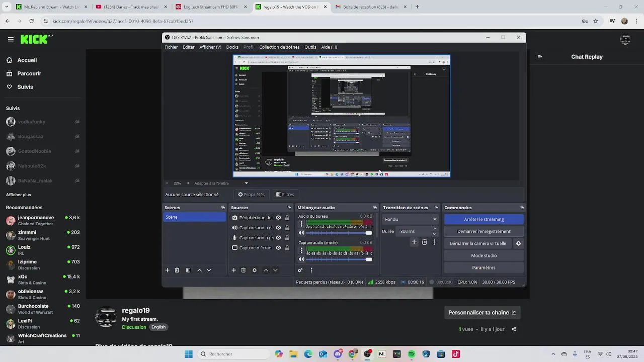Screen dimensions: 644x362
Task: Open Editer menu in OBS
Action: pyautogui.click(x=189, y=47)
